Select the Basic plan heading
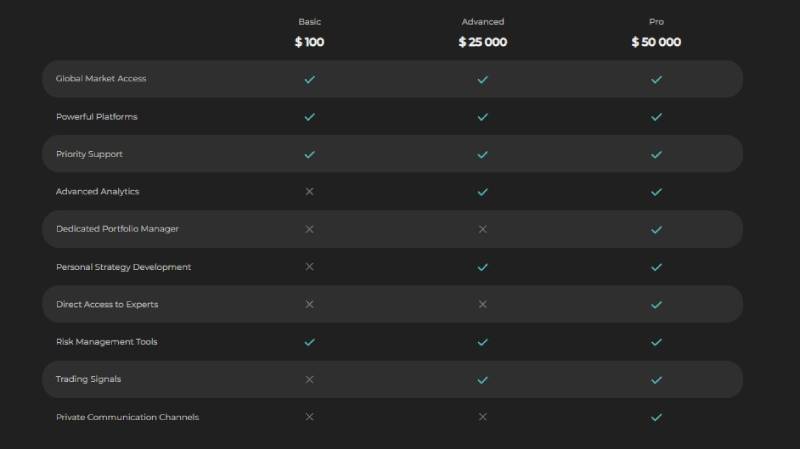The image size is (800, 449). [310, 21]
